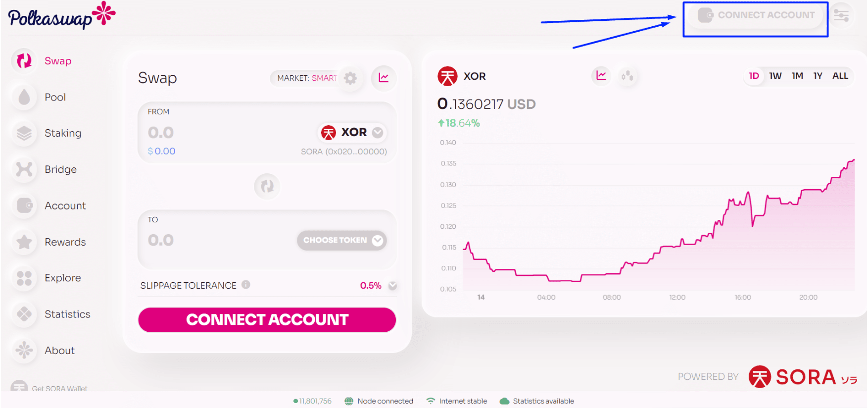868x409 pixels.
Task: Click the swap direction arrows icon
Action: 267,186
